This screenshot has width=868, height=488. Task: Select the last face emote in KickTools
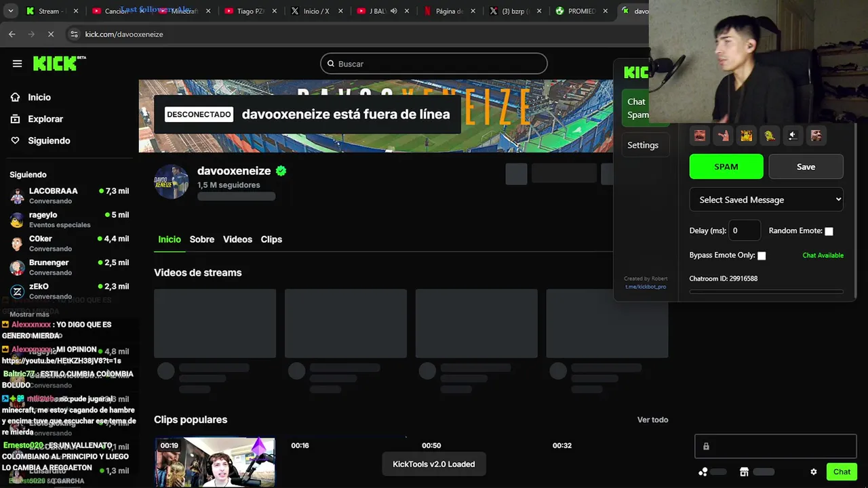[x=816, y=136]
